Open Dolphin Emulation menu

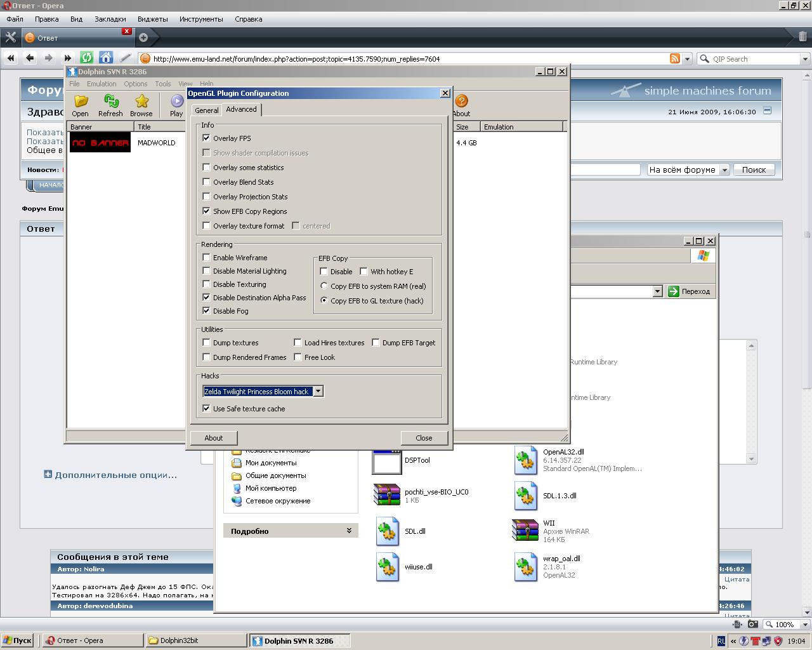(x=101, y=84)
